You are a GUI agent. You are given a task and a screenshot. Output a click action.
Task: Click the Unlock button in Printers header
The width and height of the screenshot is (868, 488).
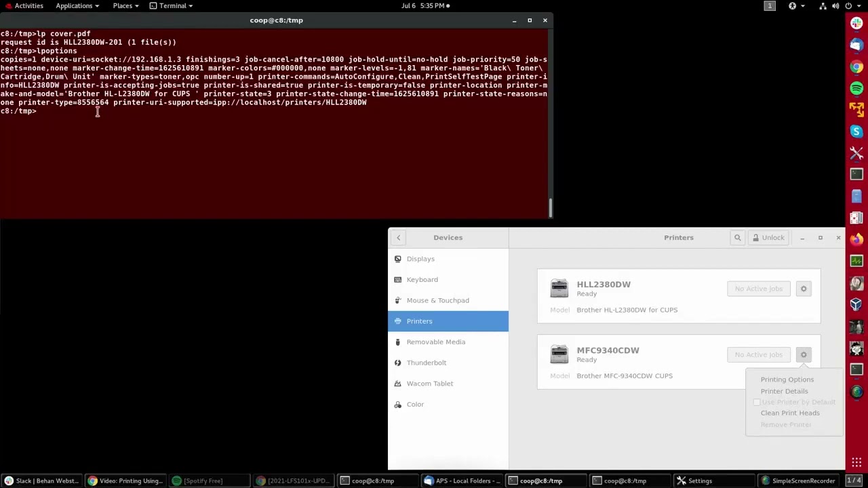pyautogui.click(x=768, y=237)
